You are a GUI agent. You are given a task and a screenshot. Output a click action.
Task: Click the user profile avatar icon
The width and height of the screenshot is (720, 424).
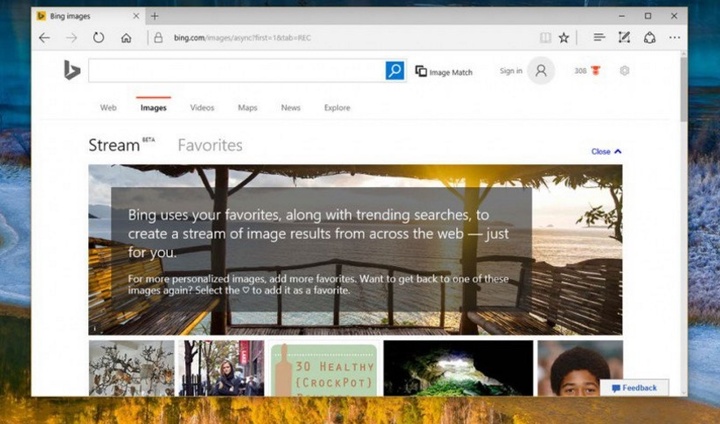[541, 71]
